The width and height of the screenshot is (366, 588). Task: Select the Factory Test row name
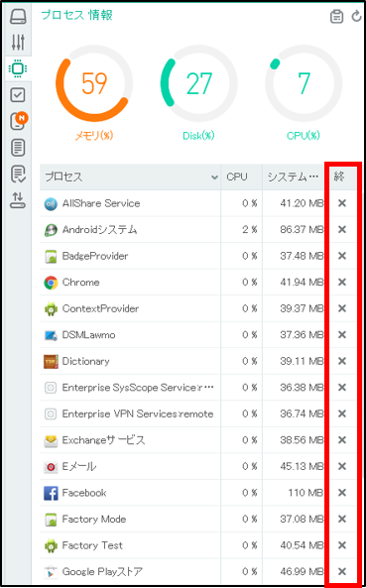click(x=92, y=545)
